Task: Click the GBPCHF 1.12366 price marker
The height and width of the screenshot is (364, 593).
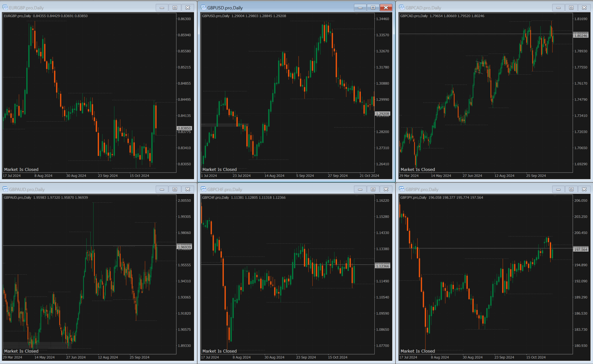Action: [x=382, y=266]
